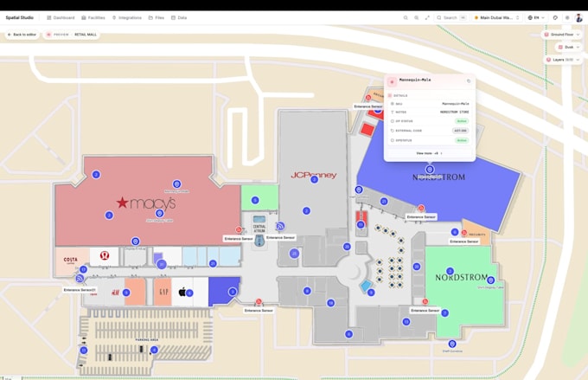Viewport: 588px width, 380px height.
Task: Open the Dusk map style dropdown
Action: coord(568,47)
